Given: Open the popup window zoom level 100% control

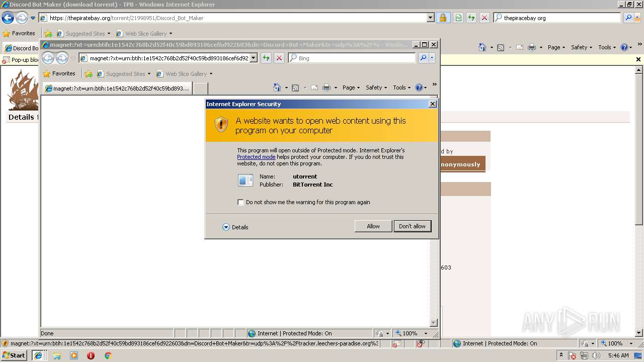Looking at the screenshot, I should [x=412, y=333].
